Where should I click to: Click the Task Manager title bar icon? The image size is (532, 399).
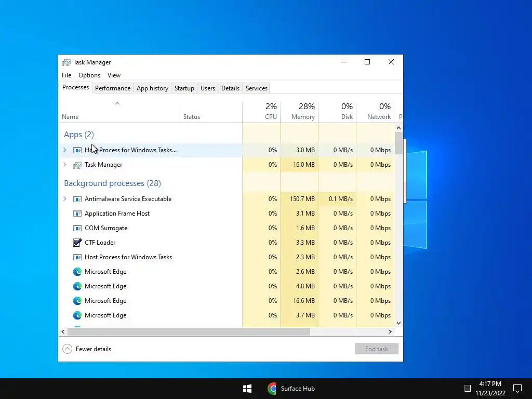[66, 62]
